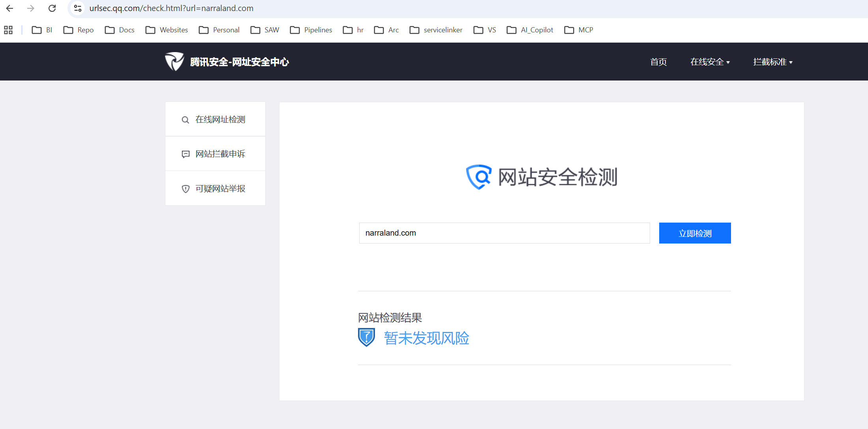Reload the page with refresh icon
The width and height of the screenshot is (868, 429).
(x=52, y=8)
